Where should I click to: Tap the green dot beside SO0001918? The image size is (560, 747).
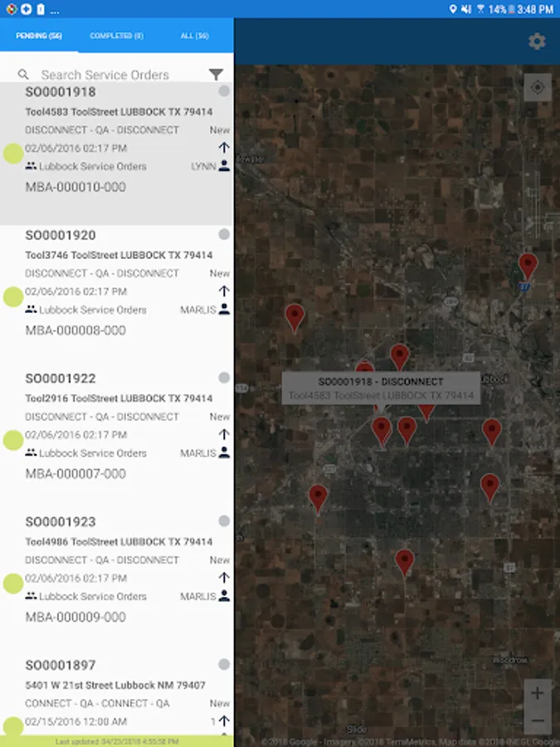pos(13,154)
